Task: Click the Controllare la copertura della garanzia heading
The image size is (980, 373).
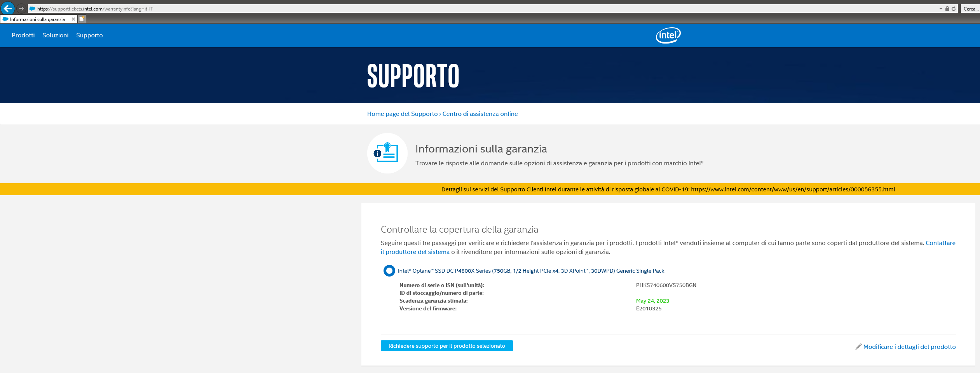Action: click(459, 229)
